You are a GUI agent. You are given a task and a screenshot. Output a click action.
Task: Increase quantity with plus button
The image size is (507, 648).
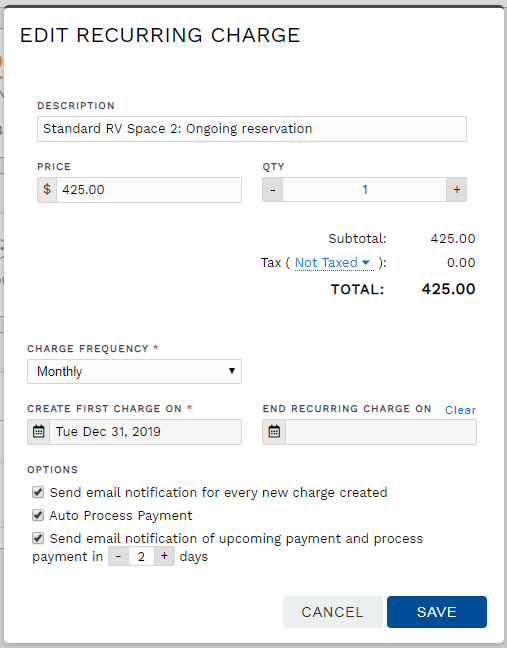[457, 190]
